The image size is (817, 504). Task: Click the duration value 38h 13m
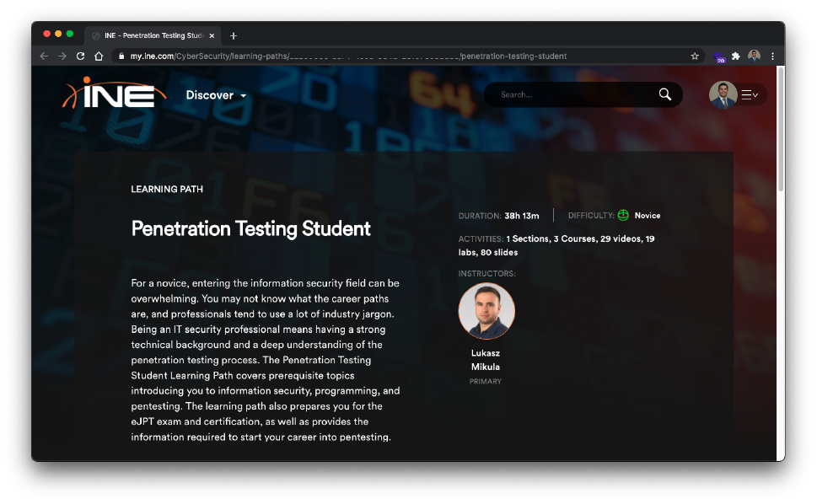coord(522,216)
